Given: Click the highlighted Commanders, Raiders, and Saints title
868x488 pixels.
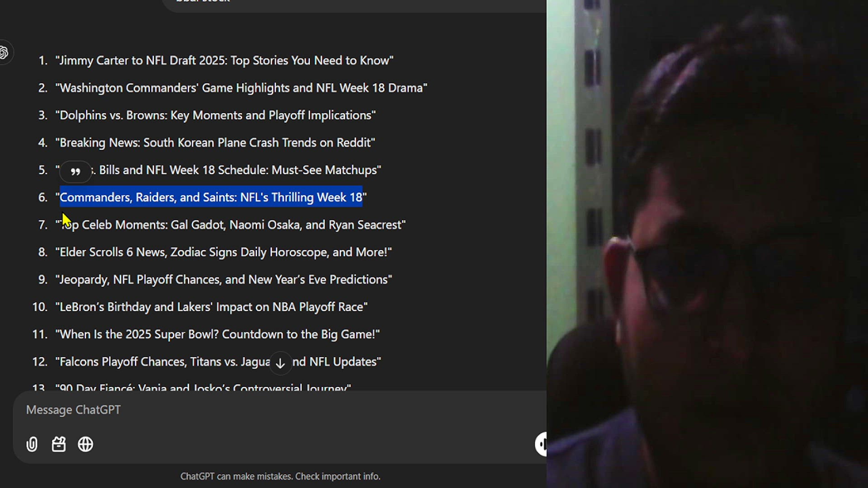Looking at the screenshot, I should coord(211,197).
